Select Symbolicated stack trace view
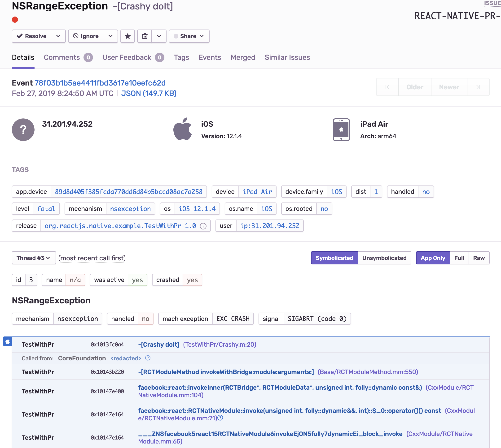 [334, 258]
